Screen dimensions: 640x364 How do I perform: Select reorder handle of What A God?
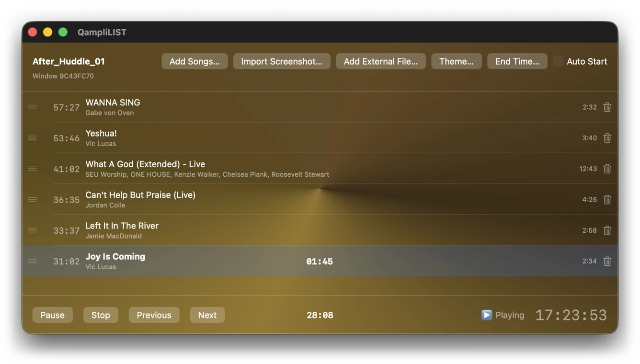32,169
